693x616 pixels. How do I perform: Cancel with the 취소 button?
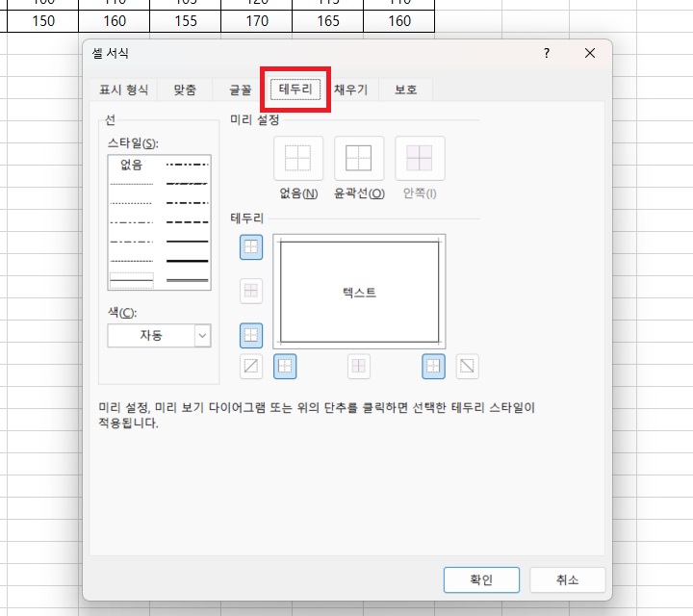click(568, 579)
